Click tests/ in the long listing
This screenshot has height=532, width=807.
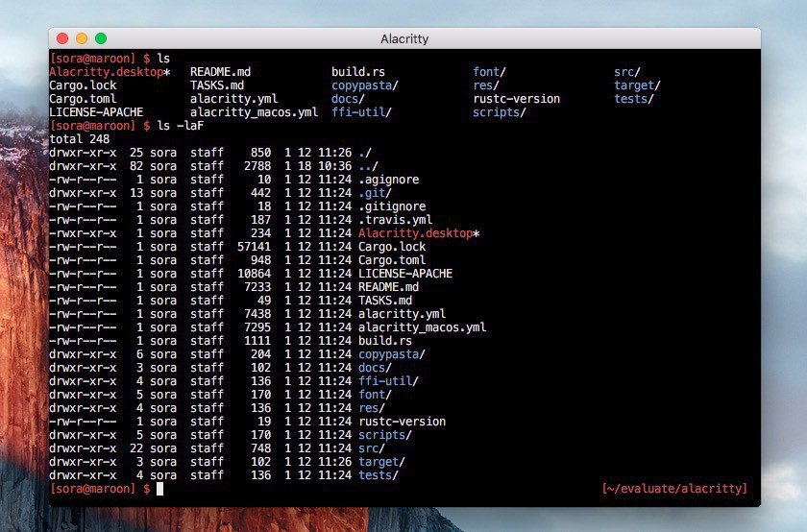coord(379,475)
